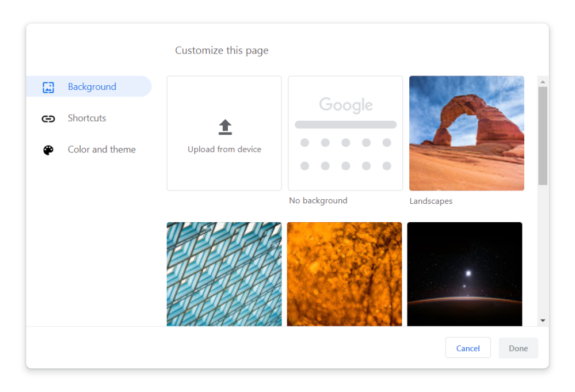Click the Shortcuts link icon
The width and height of the screenshot is (575, 392).
pos(48,118)
